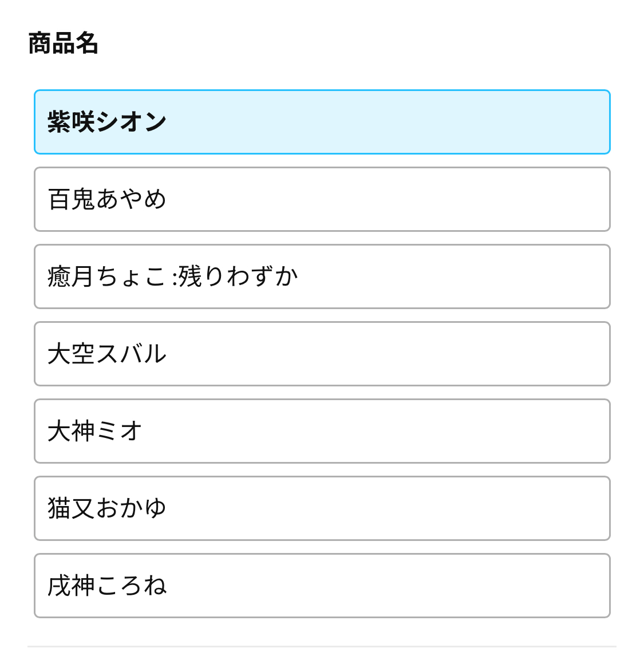The width and height of the screenshot is (644, 652).
Task: Select the option marked 残りわずか
Action: pos(322,276)
